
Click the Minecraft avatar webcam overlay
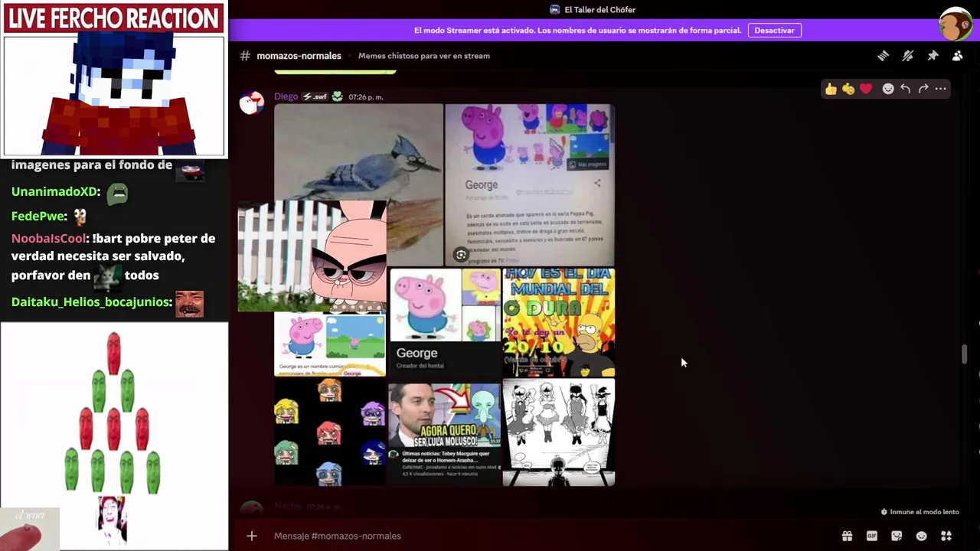coord(114,95)
